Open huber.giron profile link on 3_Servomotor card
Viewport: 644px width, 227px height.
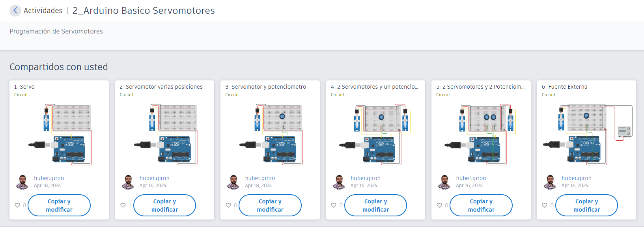coord(260,178)
